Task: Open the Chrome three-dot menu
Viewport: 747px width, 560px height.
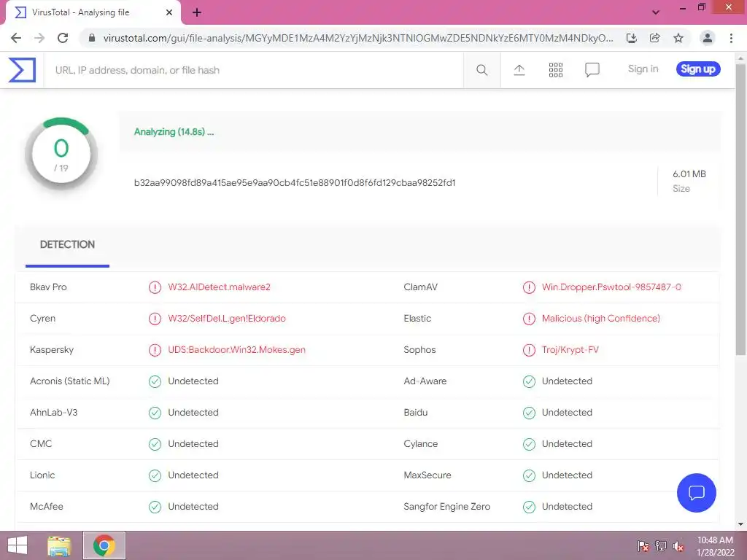Action: [x=731, y=38]
